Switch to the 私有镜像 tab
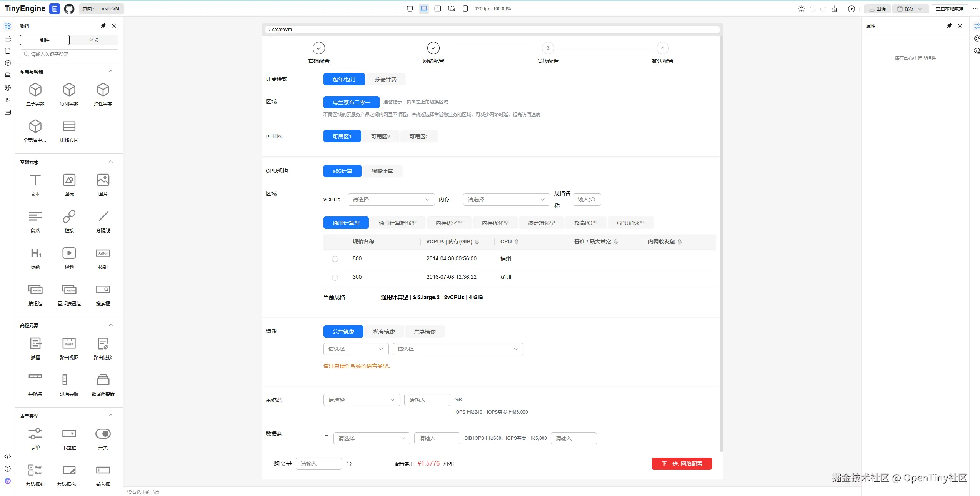 click(384, 331)
